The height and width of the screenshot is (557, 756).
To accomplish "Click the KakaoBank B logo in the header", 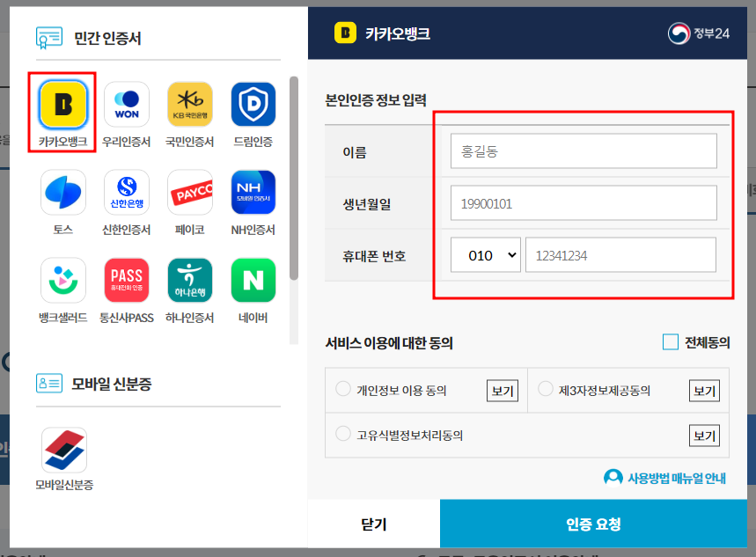I will [x=345, y=33].
